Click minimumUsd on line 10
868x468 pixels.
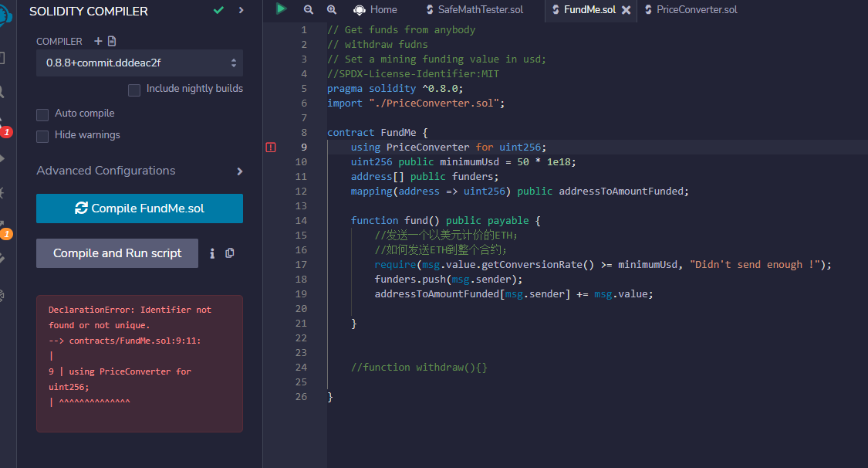(x=469, y=161)
